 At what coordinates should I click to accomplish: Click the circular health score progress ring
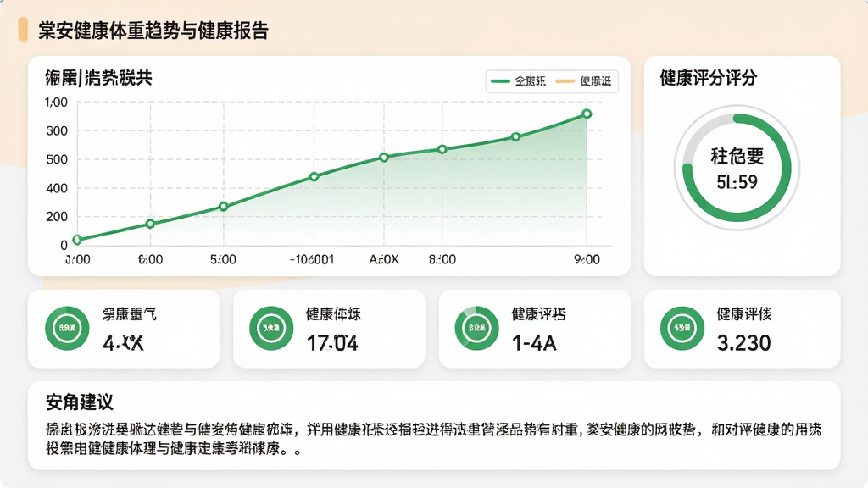(x=737, y=168)
